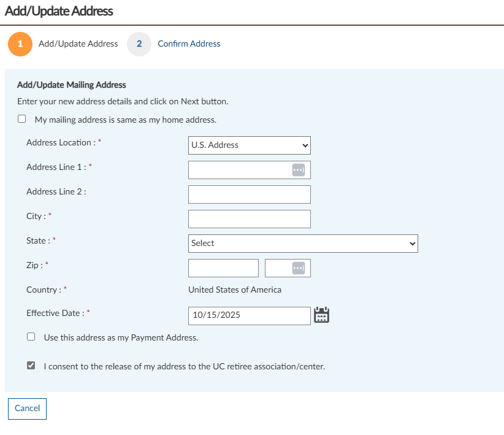Click the Zip extension input box

point(278,268)
